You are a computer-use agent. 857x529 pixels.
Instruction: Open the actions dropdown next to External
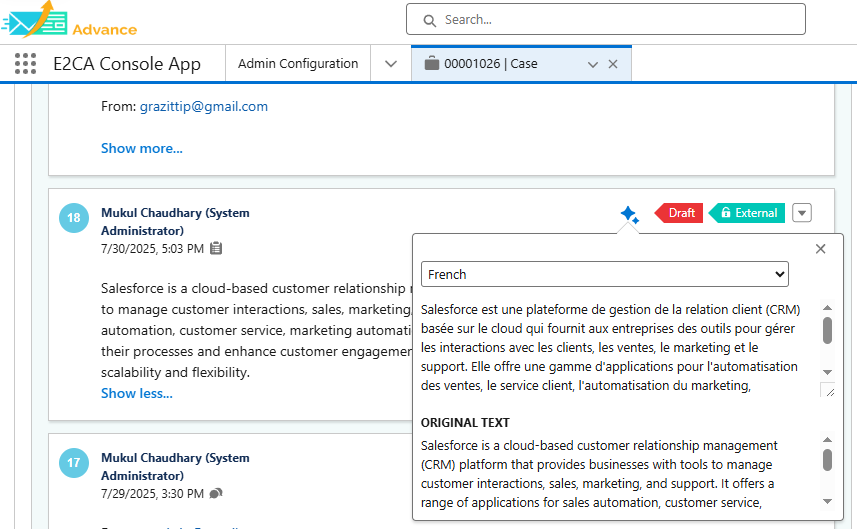tap(802, 213)
